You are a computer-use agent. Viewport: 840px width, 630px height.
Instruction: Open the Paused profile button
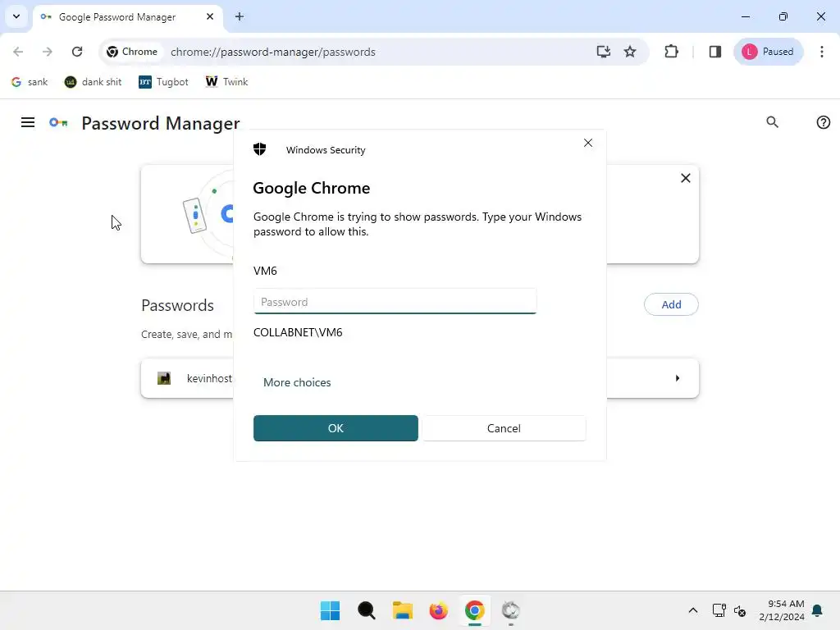768,52
